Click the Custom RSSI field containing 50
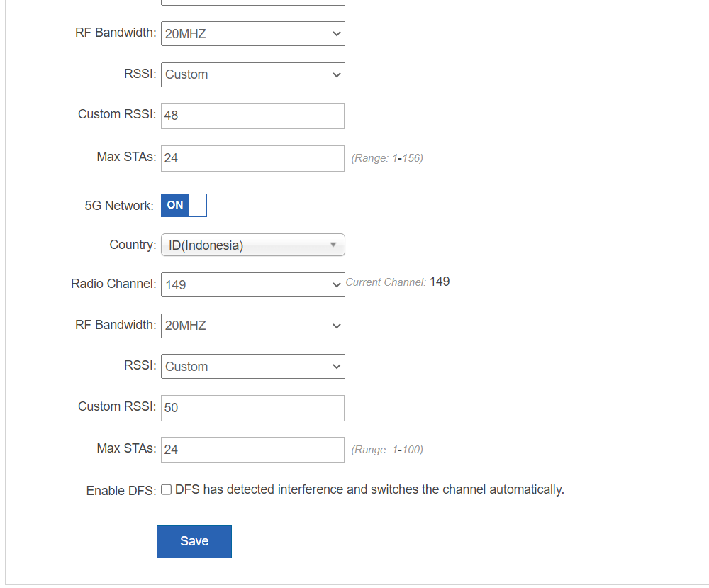The width and height of the screenshot is (709, 588). 253,408
